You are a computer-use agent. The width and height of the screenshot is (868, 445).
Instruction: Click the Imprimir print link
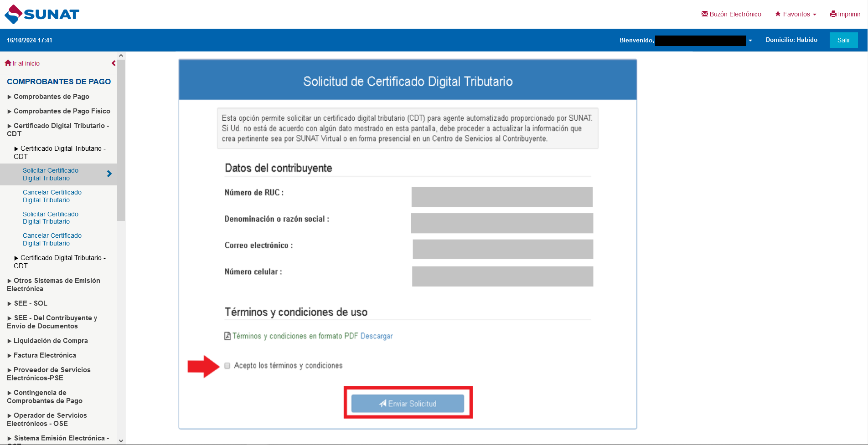(845, 14)
